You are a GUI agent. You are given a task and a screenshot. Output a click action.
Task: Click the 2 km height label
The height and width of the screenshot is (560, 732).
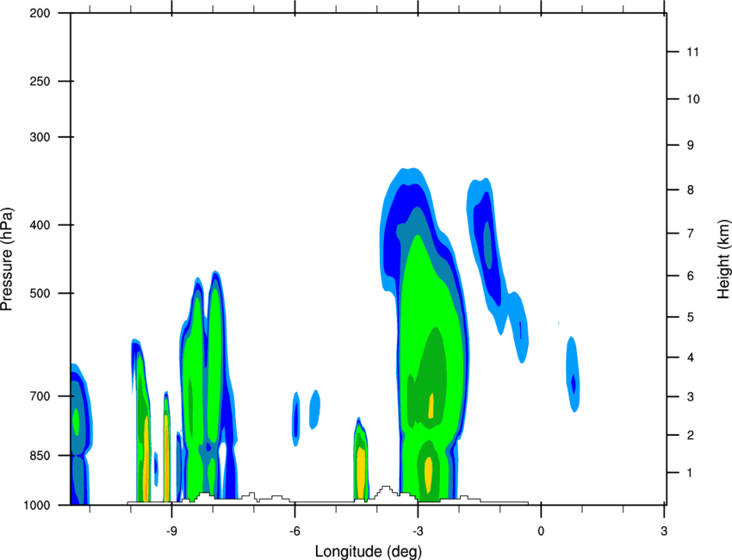[691, 435]
